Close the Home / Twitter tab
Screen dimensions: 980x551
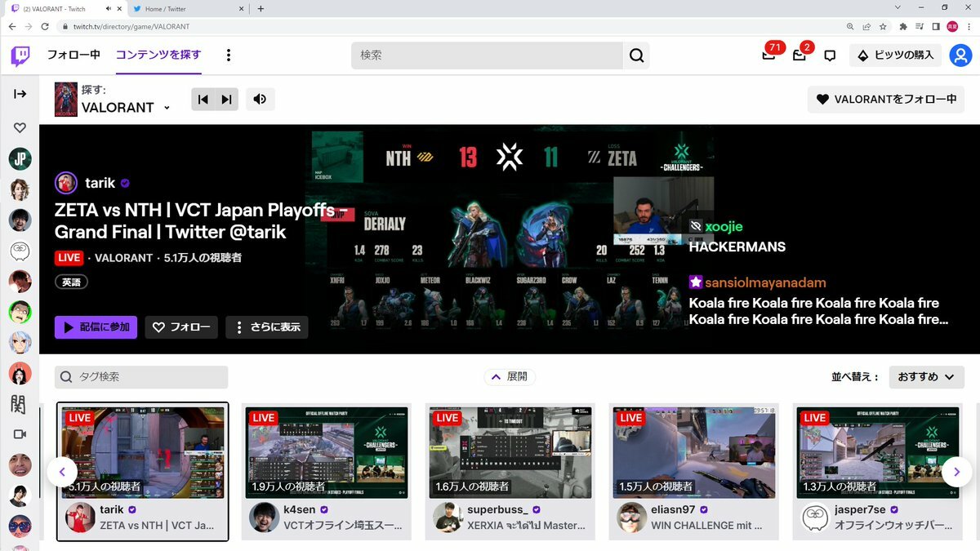[241, 8]
